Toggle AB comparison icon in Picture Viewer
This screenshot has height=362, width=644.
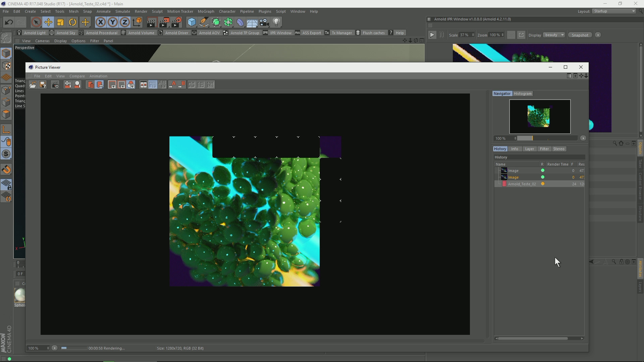coord(144,85)
